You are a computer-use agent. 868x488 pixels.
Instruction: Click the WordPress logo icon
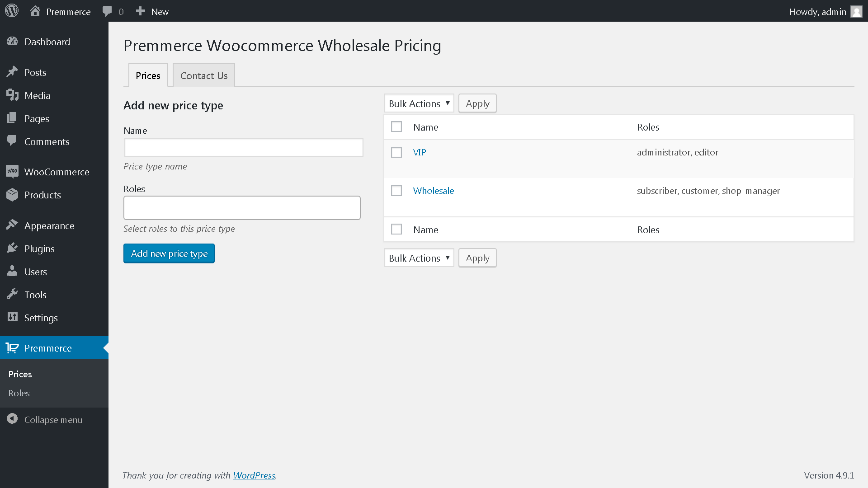point(12,11)
